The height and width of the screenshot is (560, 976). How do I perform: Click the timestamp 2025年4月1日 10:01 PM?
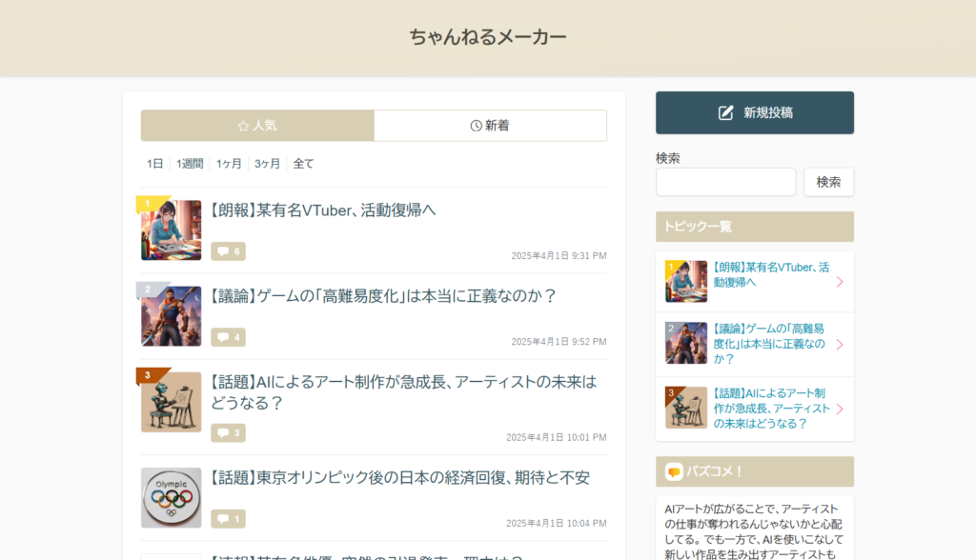click(x=557, y=437)
